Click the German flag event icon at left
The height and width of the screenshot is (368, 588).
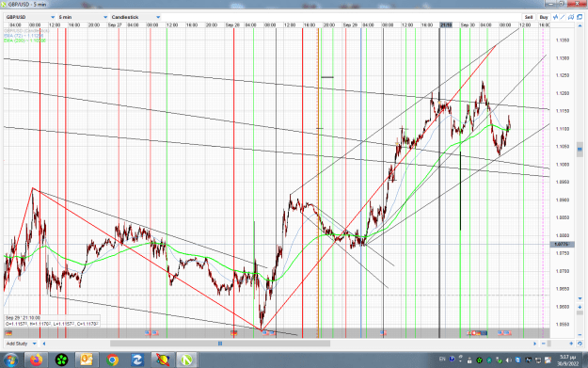8,333
